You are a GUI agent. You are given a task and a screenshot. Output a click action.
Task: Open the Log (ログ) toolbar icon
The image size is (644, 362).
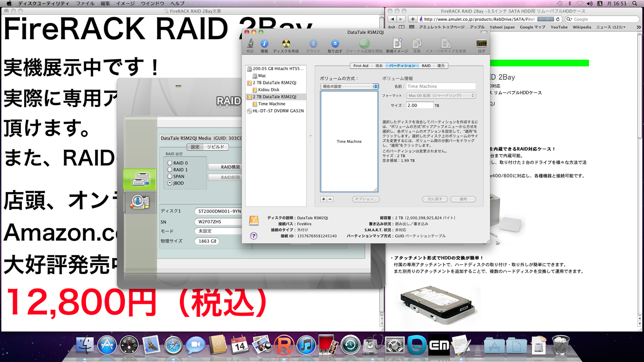pyautogui.click(x=481, y=43)
